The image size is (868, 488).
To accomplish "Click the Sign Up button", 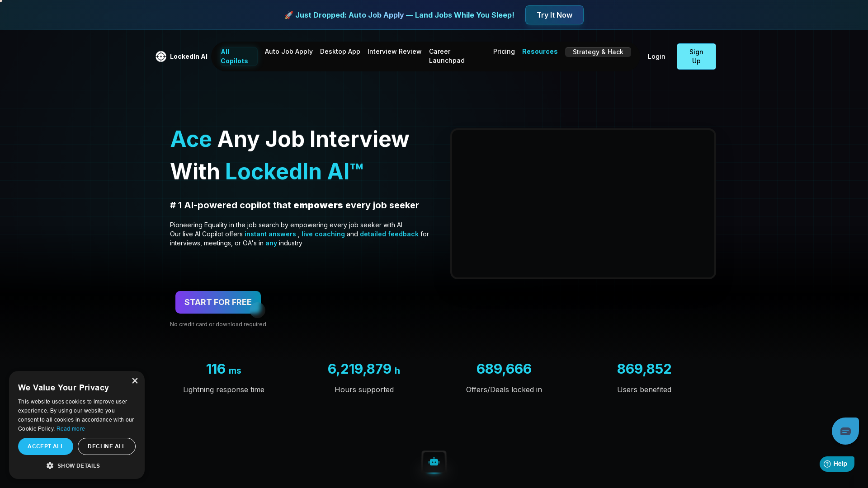I will click(696, 56).
